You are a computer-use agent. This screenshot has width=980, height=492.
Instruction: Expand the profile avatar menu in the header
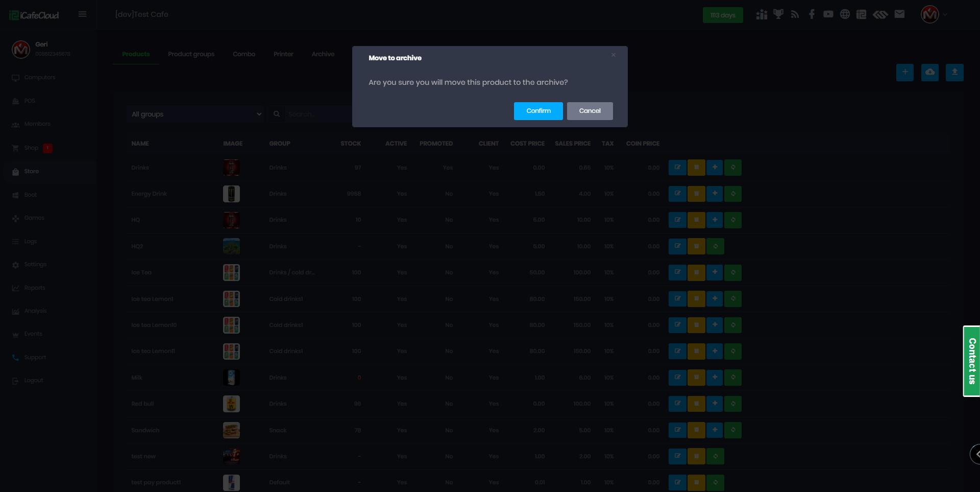coord(934,14)
